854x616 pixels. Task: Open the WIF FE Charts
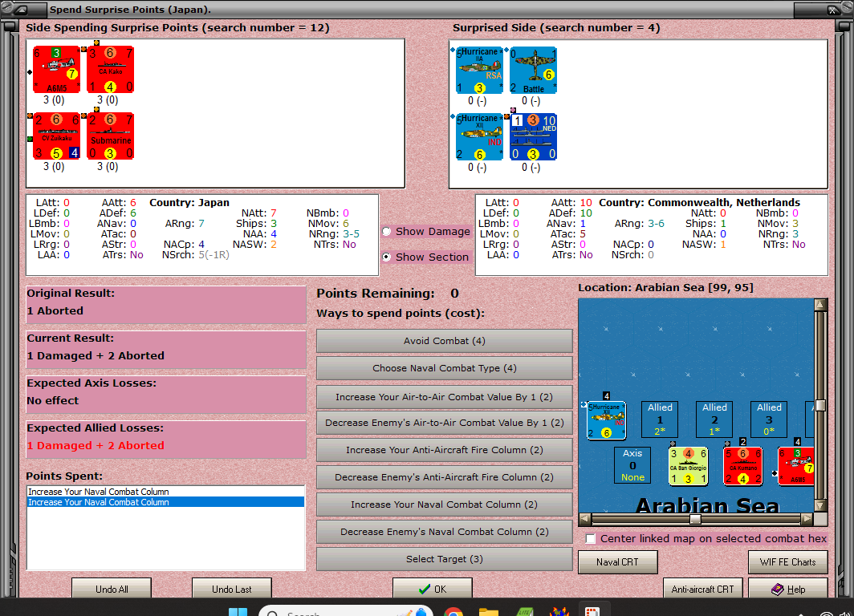(788, 562)
